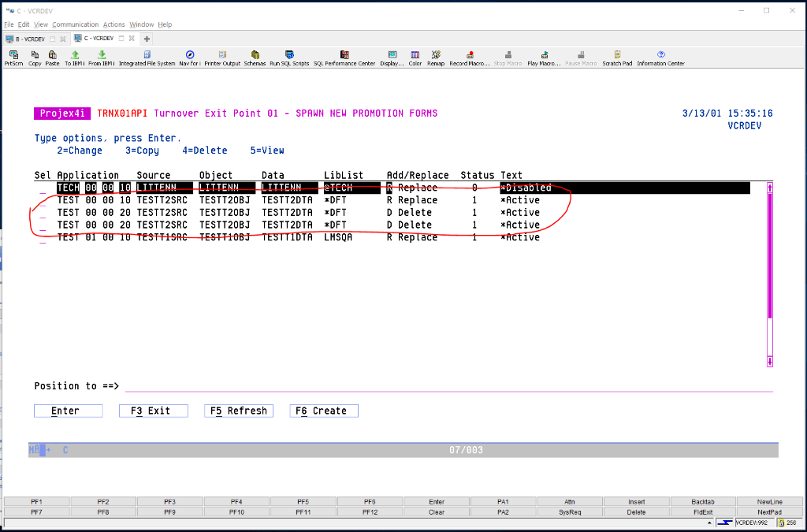
Task: Click the Backtab keypad button
Action: 703,501
